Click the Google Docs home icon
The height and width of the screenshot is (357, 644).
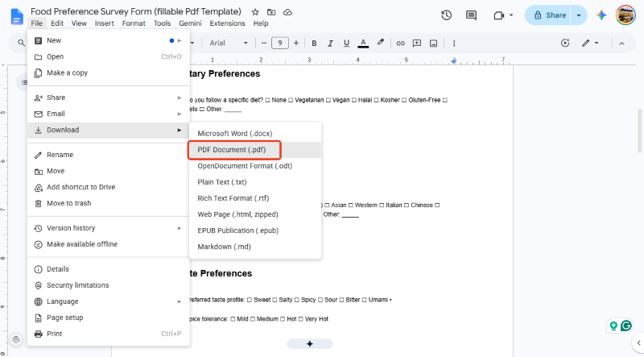point(17,16)
